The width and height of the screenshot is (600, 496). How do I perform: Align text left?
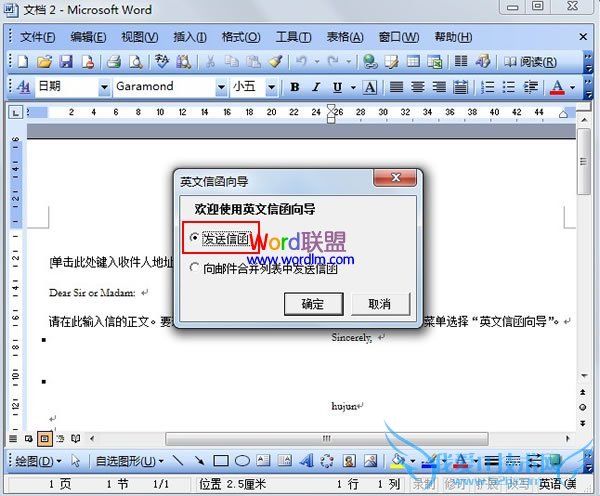coord(396,87)
